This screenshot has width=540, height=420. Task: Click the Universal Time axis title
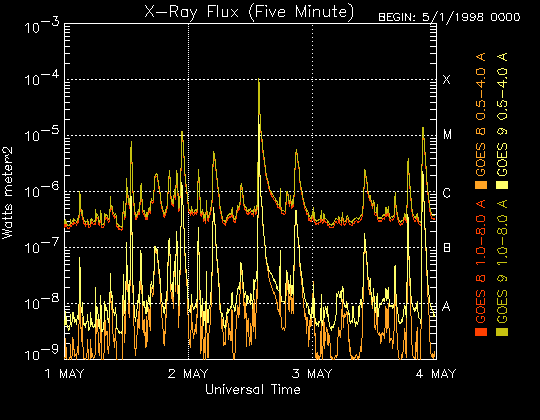pyautogui.click(x=253, y=390)
